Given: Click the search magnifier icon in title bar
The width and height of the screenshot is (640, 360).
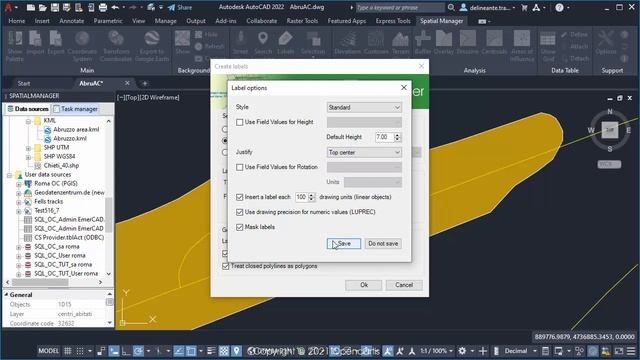Looking at the screenshot, I should tap(451, 7).
